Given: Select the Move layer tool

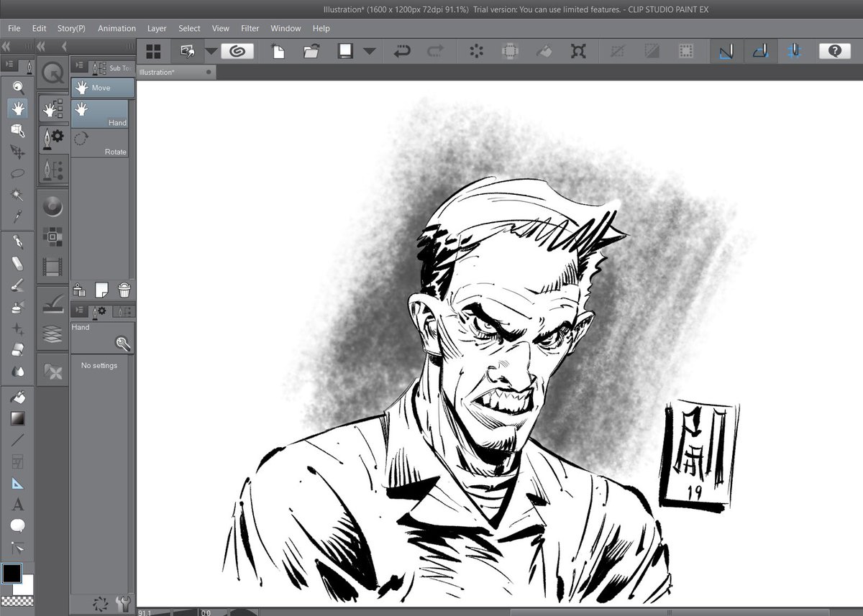Looking at the screenshot, I should [x=18, y=152].
